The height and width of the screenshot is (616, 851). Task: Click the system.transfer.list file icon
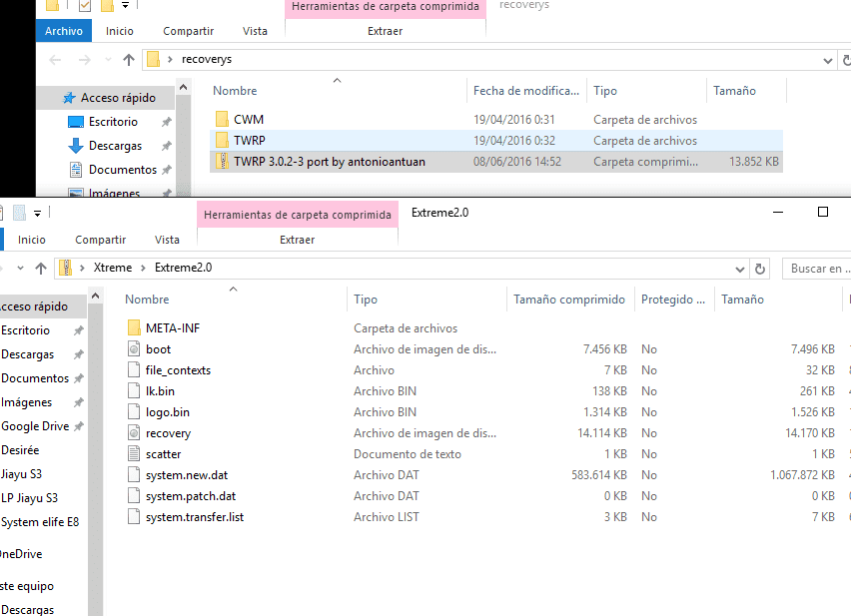[134, 517]
